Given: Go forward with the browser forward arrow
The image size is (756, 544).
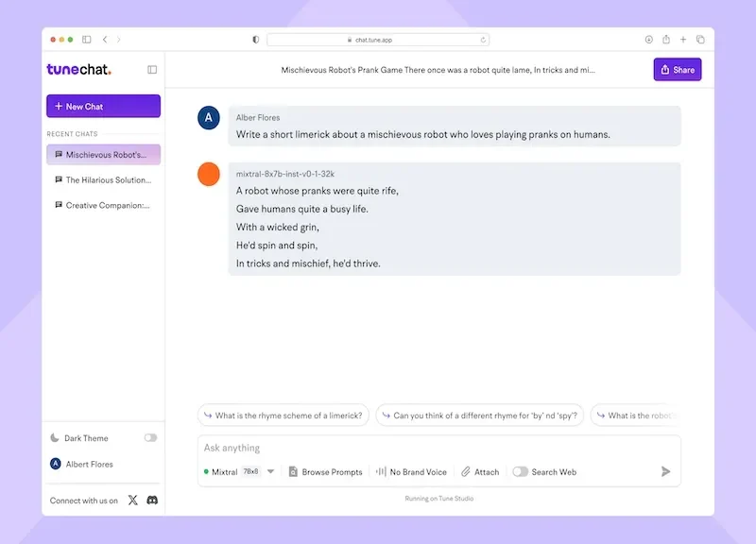Looking at the screenshot, I should pyautogui.click(x=119, y=40).
